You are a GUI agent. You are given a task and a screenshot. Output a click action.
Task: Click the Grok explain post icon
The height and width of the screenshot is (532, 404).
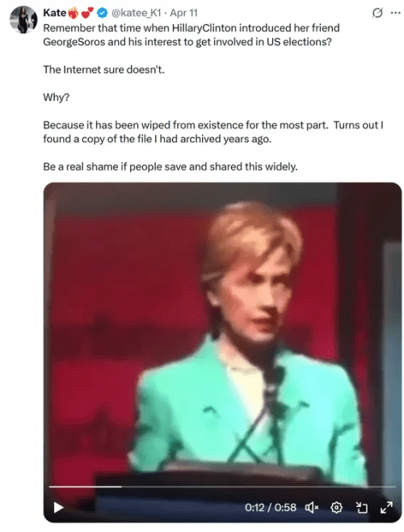coord(377,13)
